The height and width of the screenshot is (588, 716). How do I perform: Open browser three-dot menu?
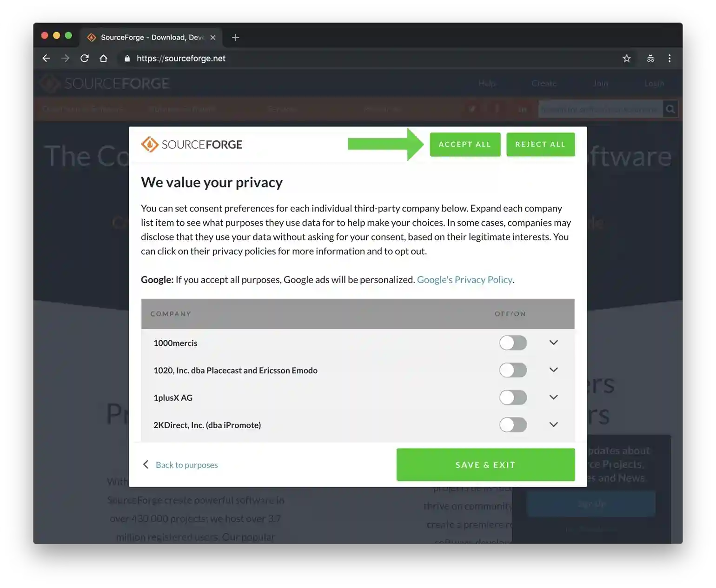(670, 58)
